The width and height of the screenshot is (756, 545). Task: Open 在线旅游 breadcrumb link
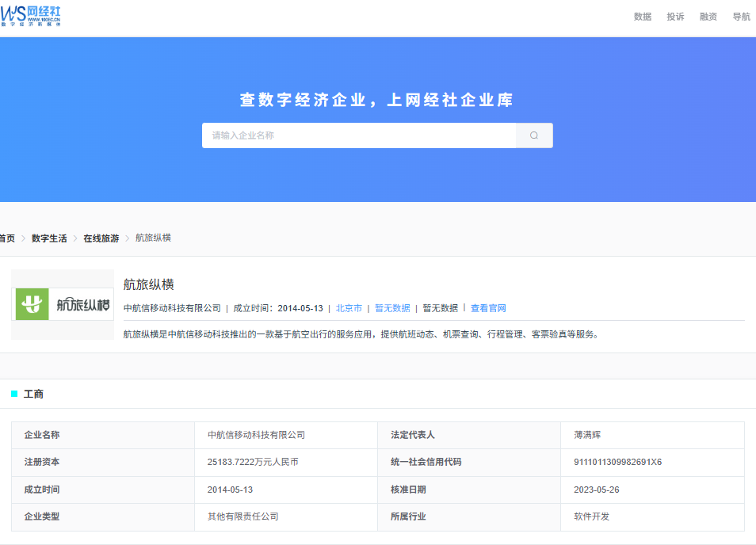(101, 238)
